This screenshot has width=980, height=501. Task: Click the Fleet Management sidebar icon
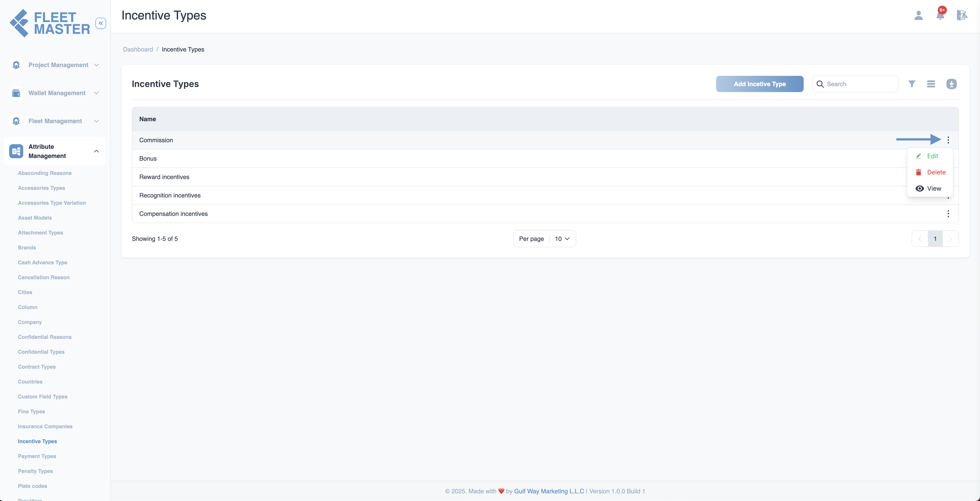tap(16, 121)
